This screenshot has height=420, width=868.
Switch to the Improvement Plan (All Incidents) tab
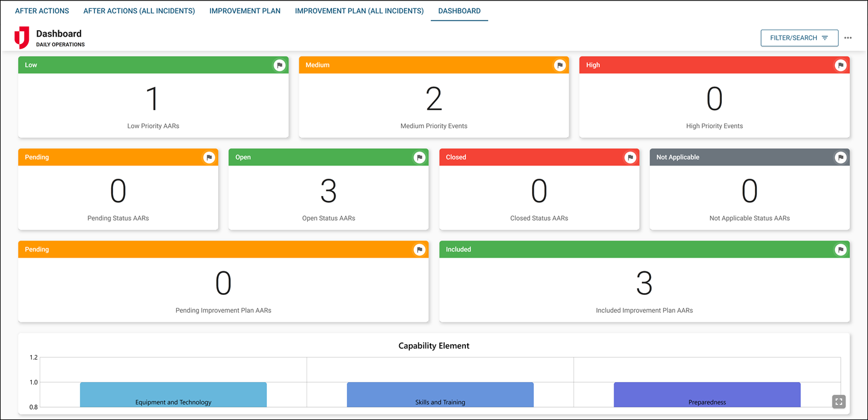359,10
